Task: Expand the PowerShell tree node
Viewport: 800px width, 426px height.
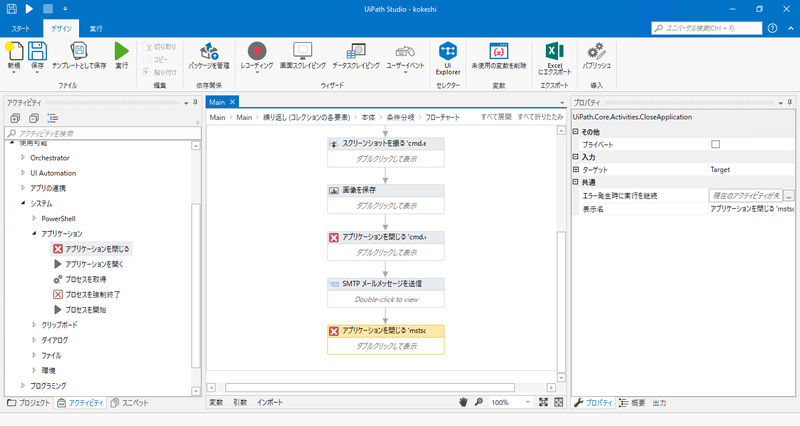Action: coord(34,218)
